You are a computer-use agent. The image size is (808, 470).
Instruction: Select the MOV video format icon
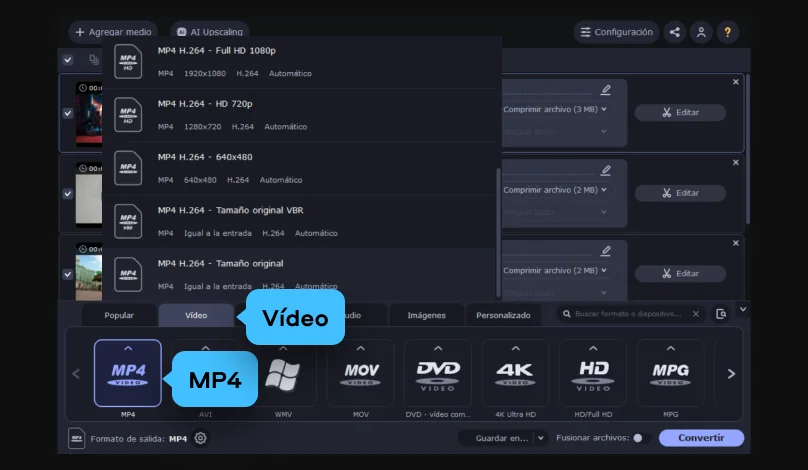(361, 373)
